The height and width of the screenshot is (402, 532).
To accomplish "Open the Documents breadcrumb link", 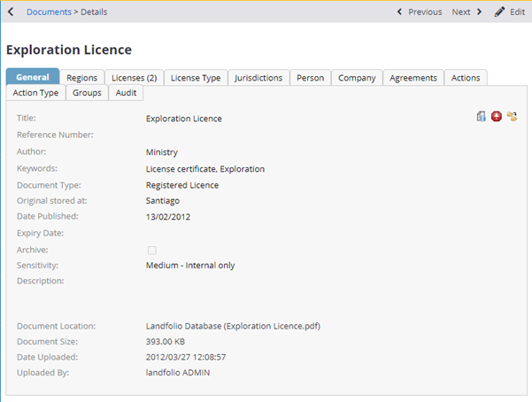I will 50,12.
